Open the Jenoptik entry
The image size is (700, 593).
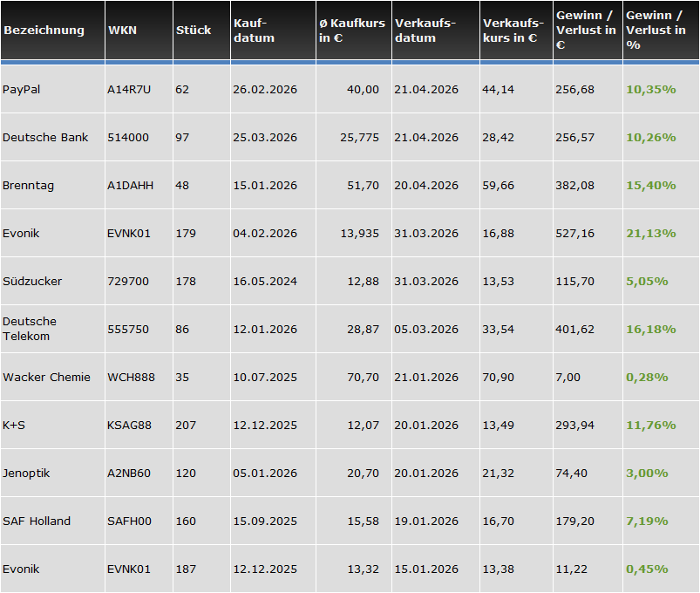pos(26,474)
